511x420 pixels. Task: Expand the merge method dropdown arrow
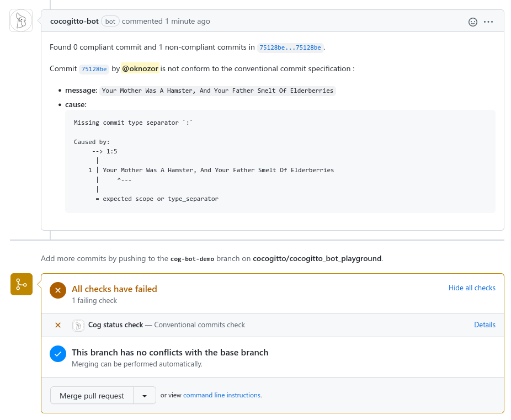145,396
